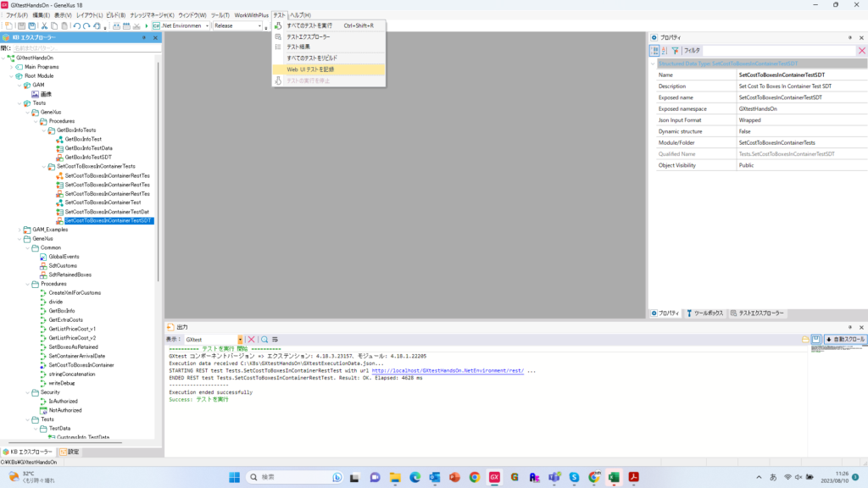Open the GXtest output source dropdown

point(241,339)
